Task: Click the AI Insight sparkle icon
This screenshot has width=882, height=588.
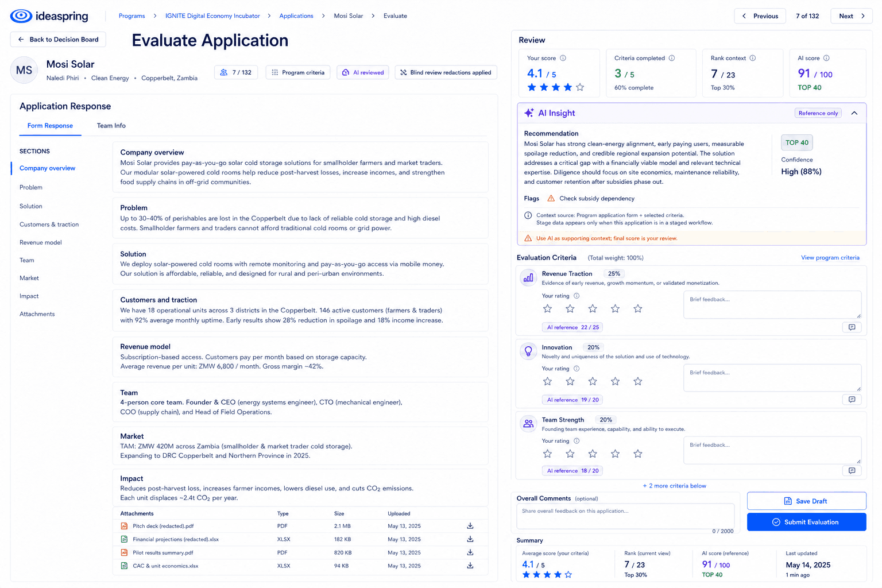Action: click(529, 113)
